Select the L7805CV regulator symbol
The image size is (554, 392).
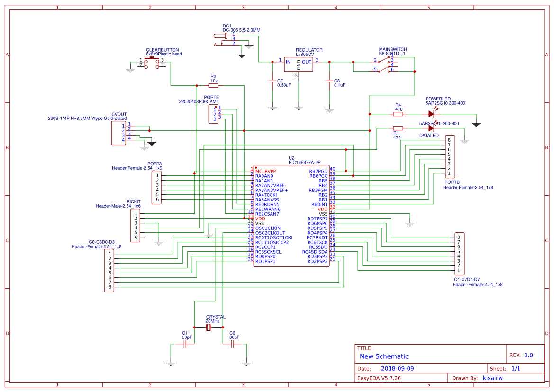pyautogui.click(x=299, y=65)
